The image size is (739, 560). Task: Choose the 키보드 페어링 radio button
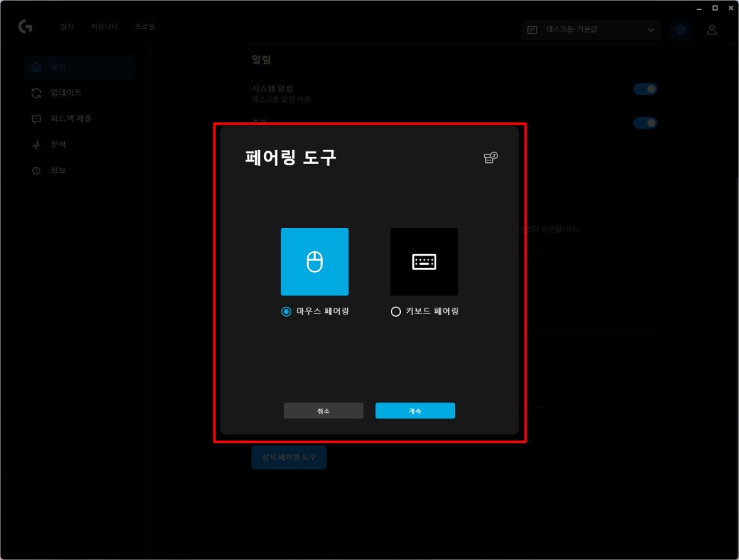pyautogui.click(x=396, y=311)
